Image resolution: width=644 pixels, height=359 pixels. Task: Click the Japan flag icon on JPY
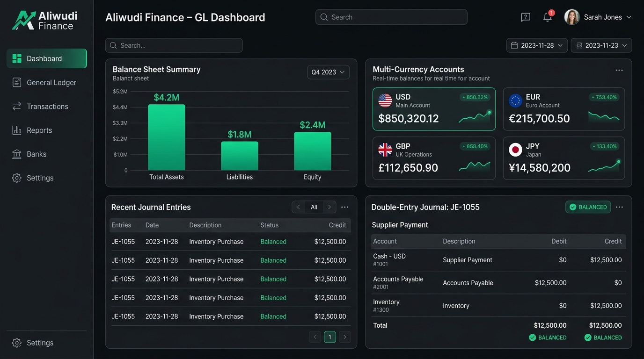pyautogui.click(x=515, y=150)
